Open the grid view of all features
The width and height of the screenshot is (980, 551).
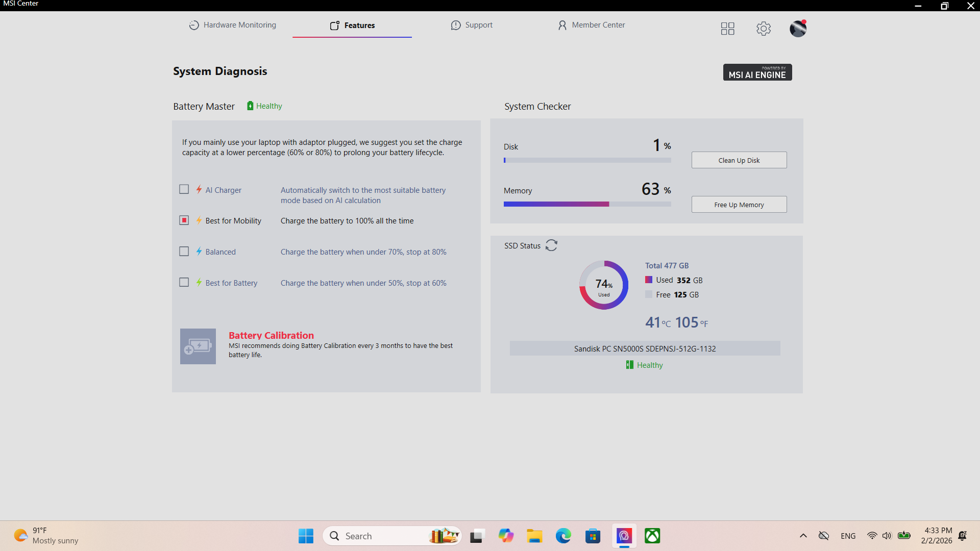(727, 29)
